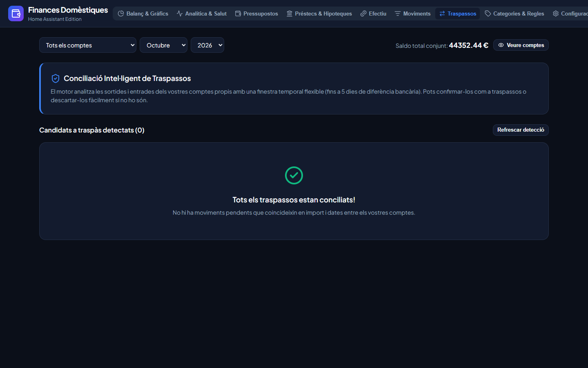
Task: Open the 2026 year dropdown
Action: [x=207, y=45]
